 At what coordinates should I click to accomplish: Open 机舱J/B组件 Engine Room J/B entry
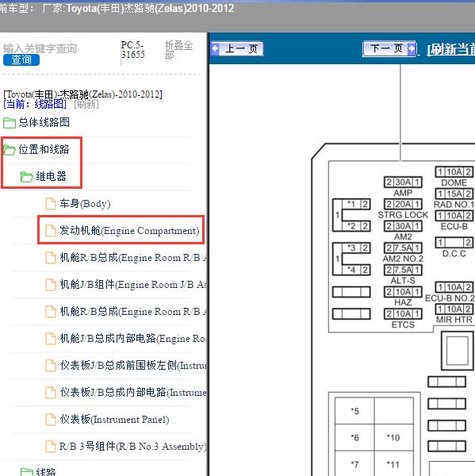pos(133,285)
